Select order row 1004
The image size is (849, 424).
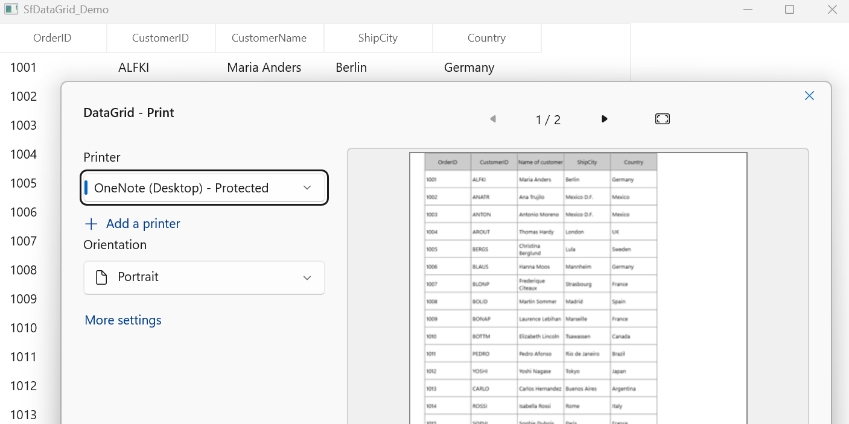23,154
